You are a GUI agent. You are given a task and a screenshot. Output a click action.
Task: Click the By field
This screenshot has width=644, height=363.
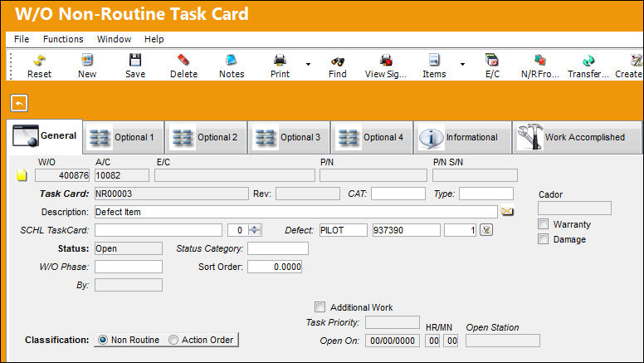129,285
